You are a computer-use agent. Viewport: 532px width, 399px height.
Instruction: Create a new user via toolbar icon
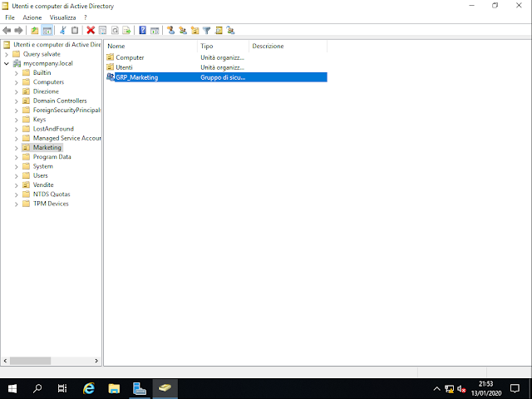click(x=170, y=31)
